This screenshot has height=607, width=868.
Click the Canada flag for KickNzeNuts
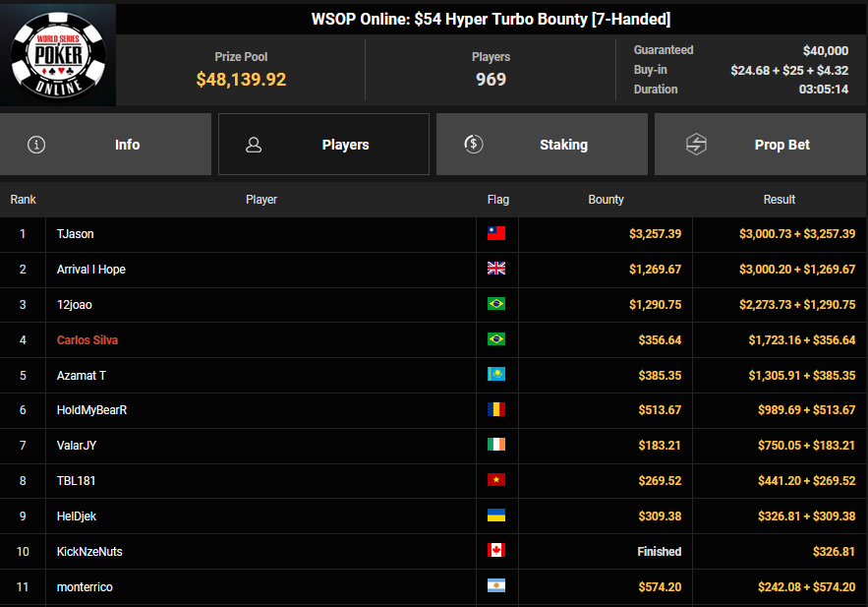(x=496, y=552)
